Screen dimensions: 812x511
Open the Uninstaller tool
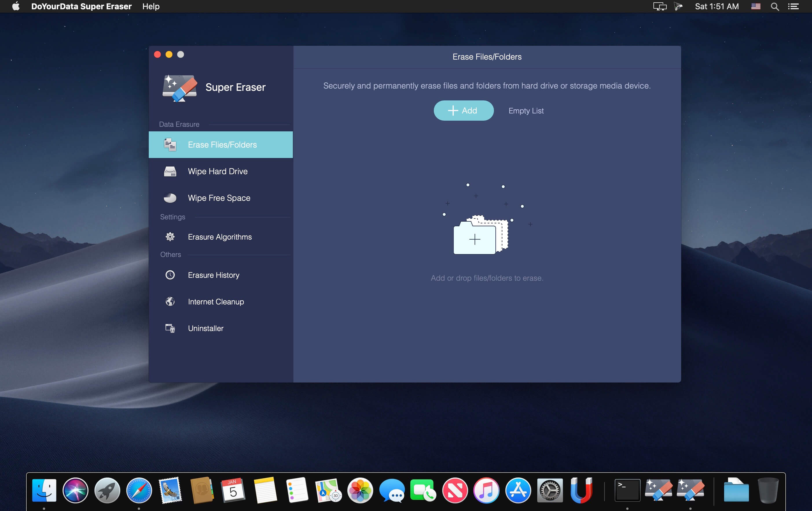[221, 328]
